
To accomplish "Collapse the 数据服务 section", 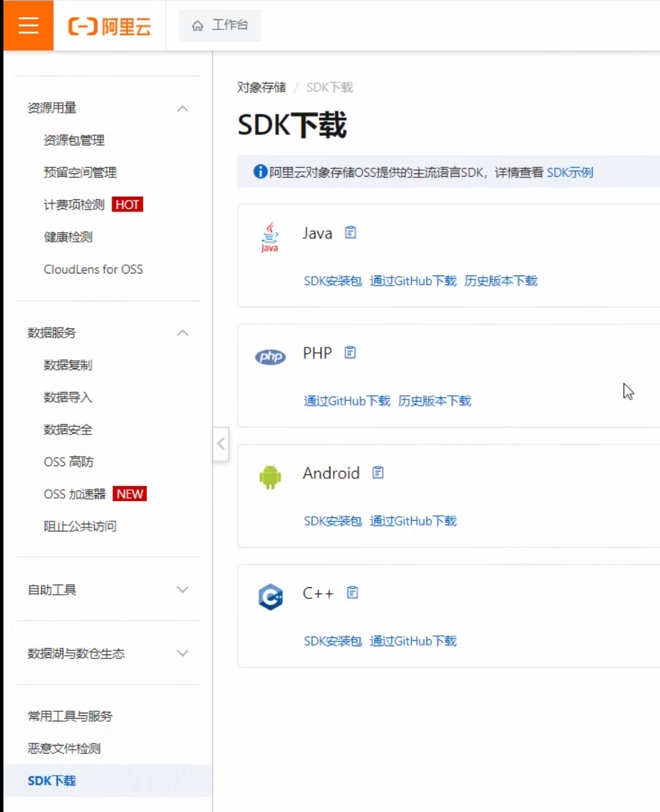I will click(182, 333).
